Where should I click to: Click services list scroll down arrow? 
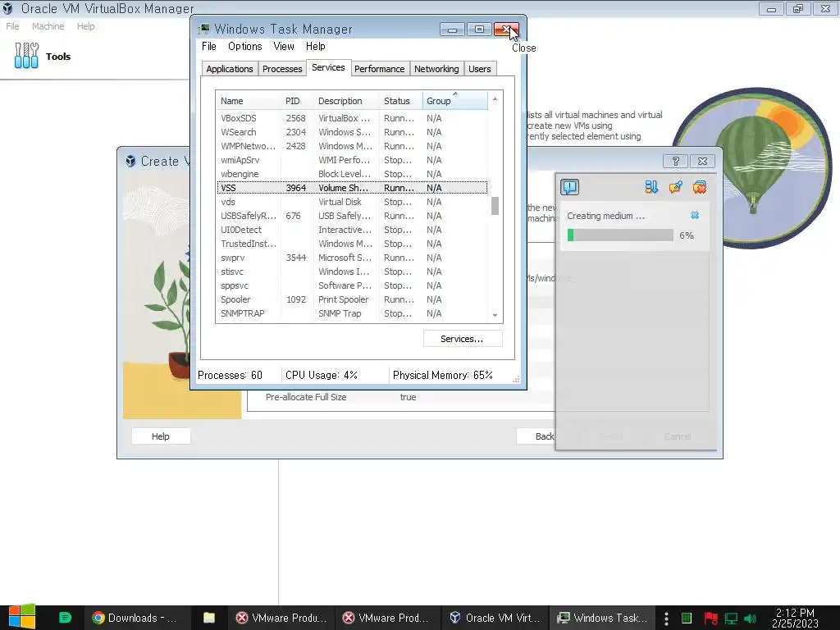pyautogui.click(x=495, y=315)
